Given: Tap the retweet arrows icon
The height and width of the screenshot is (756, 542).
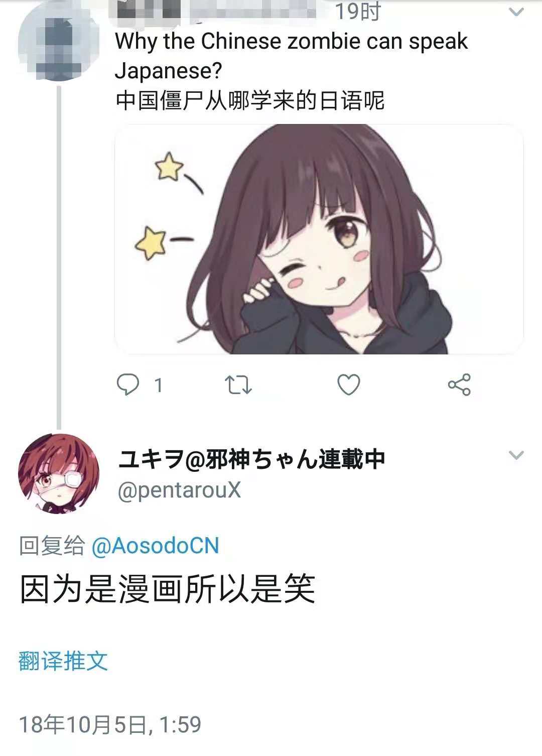Looking at the screenshot, I should (238, 385).
